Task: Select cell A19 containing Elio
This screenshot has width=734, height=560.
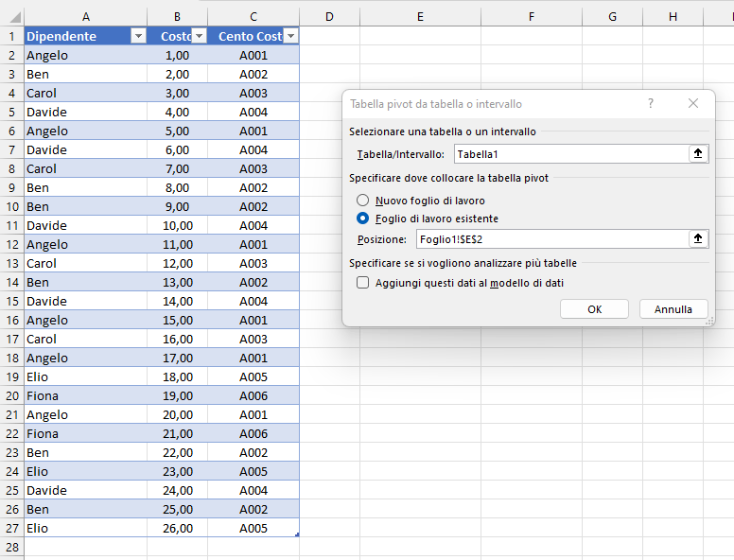Action: pos(86,376)
